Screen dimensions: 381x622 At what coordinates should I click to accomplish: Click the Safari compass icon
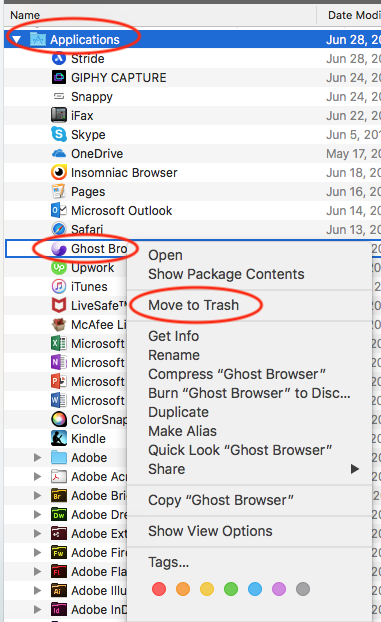pyautogui.click(x=59, y=229)
